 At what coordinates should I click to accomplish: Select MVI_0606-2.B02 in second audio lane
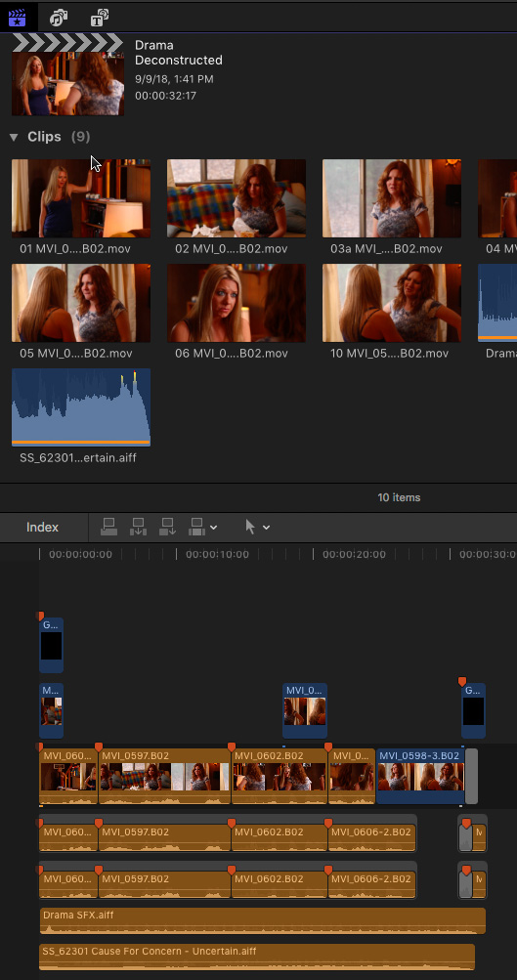(372, 884)
